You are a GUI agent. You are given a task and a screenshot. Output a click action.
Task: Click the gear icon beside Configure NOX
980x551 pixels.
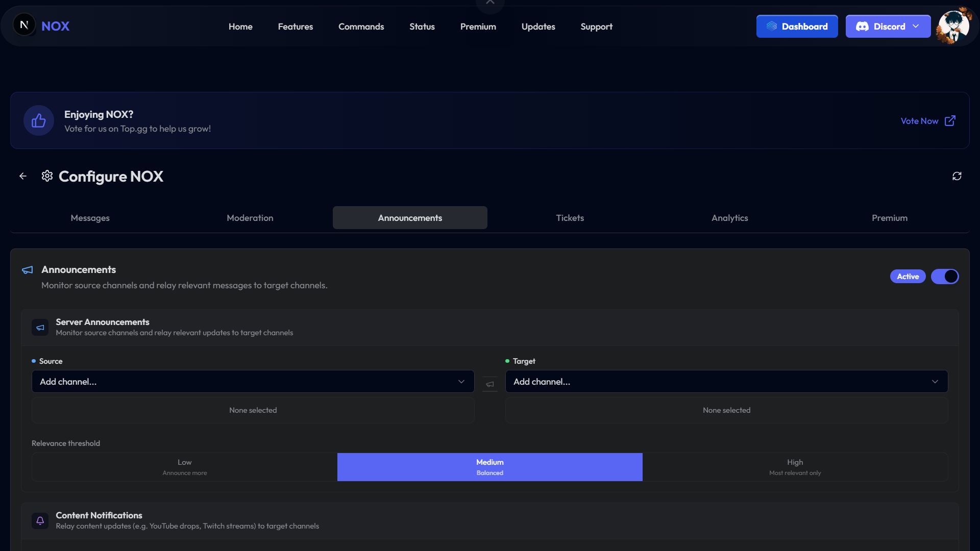point(47,176)
